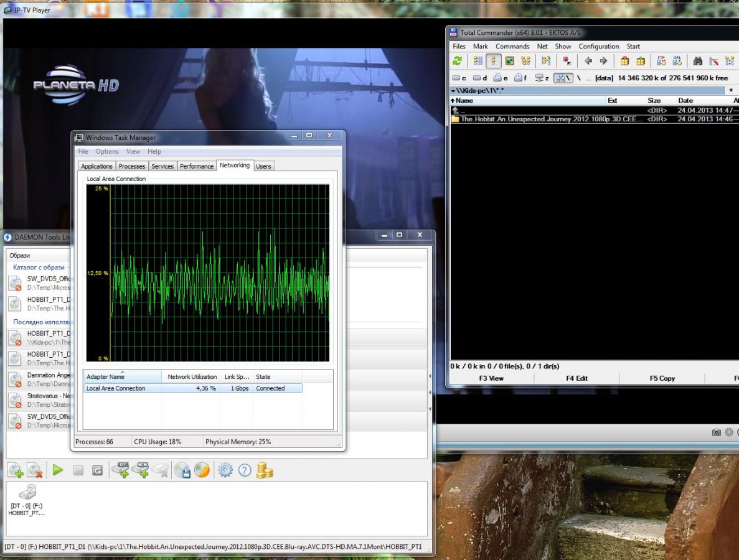The image size is (739, 560).
Task: Open the Files menu in Total Commander
Action: click(459, 46)
